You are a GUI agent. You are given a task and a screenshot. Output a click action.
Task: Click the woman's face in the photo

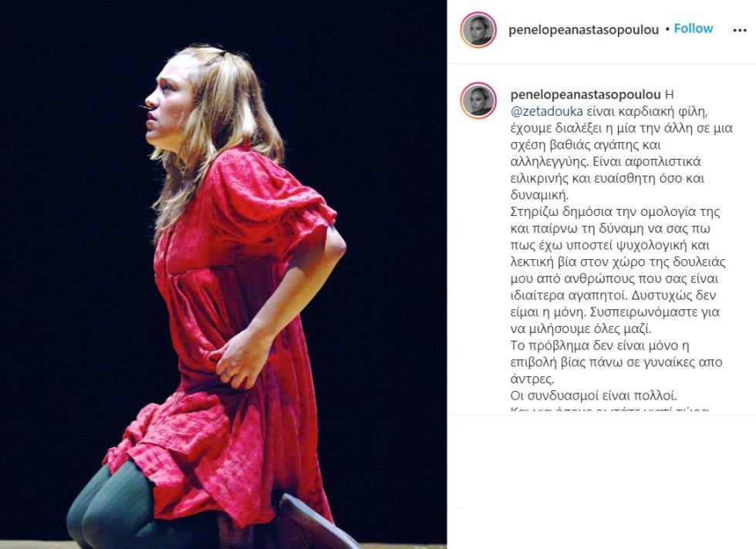coord(165,109)
